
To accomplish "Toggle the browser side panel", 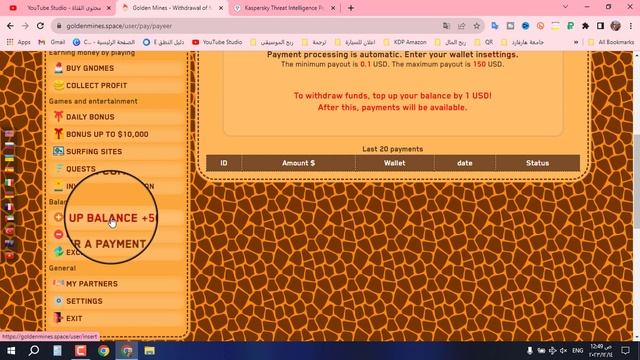I will tap(600, 26).
